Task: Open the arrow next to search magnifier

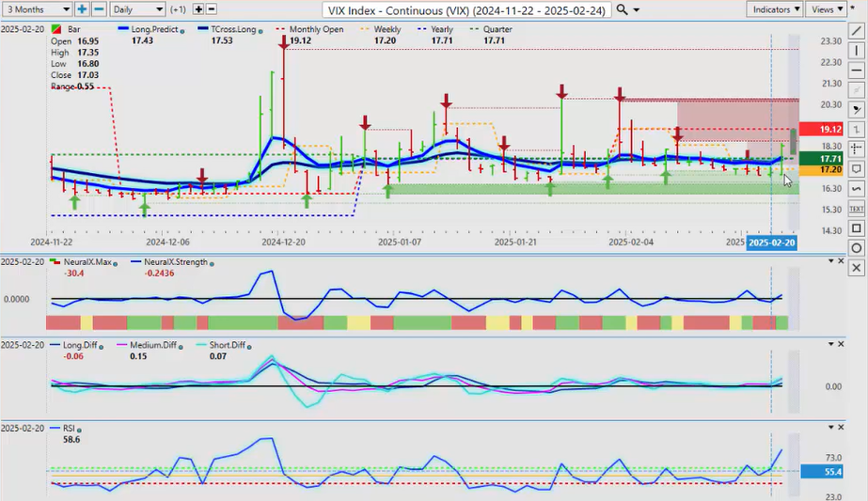Action: click(636, 10)
